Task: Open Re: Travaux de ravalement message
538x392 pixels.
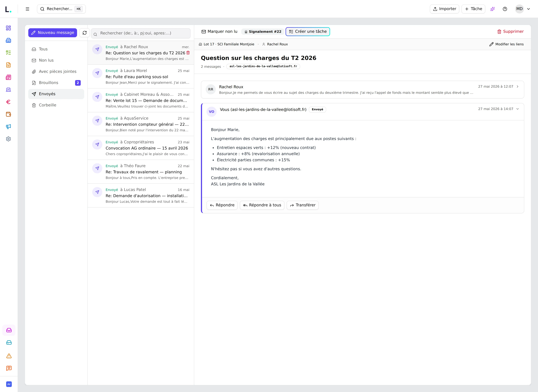Action: click(x=141, y=172)
